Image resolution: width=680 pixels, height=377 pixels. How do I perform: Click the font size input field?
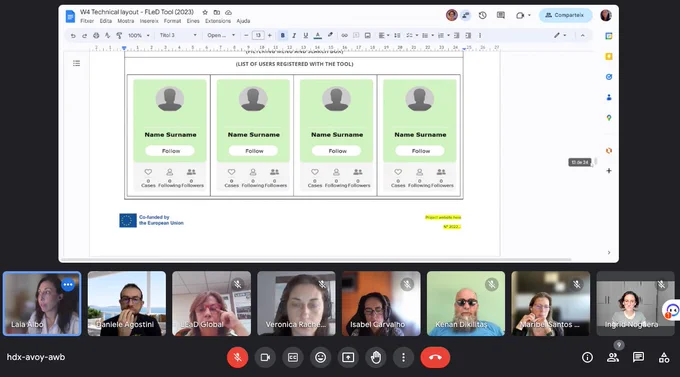pos(258,36)
